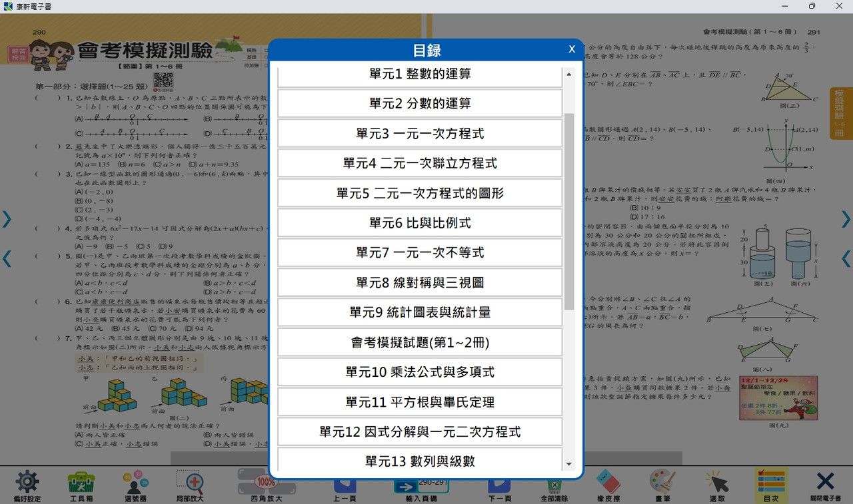
Task: Go to 單元3 一元一次方程式
Action: pos(420,133)
